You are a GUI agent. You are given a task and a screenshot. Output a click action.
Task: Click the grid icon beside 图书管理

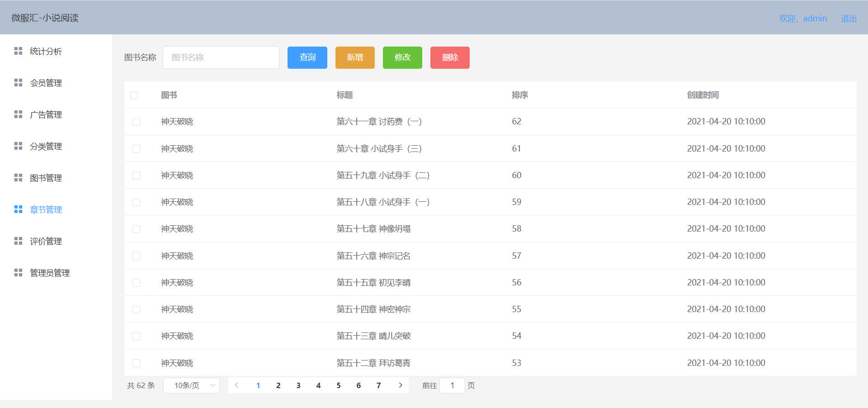point(18,177)
